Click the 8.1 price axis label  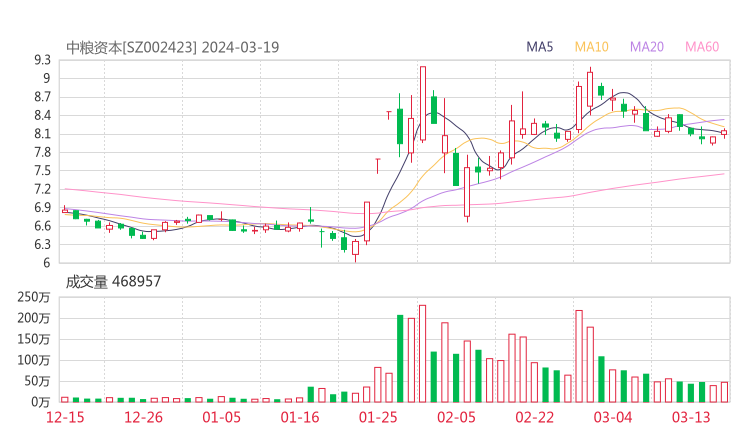42,134
